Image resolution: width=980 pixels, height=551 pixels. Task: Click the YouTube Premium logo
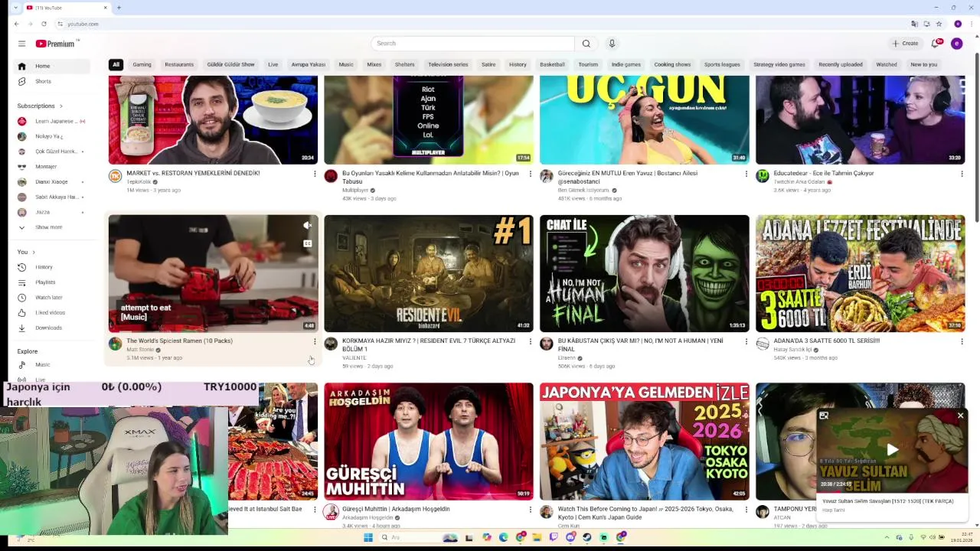[55, 44]
